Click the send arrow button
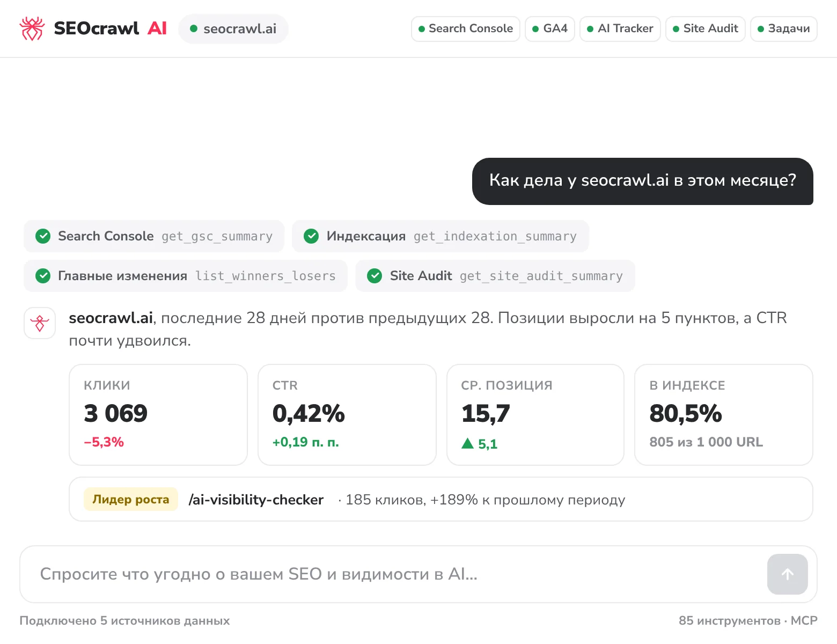Image resolution: width=837 pixels, height=644 pixels. click(x=787, y=574)
